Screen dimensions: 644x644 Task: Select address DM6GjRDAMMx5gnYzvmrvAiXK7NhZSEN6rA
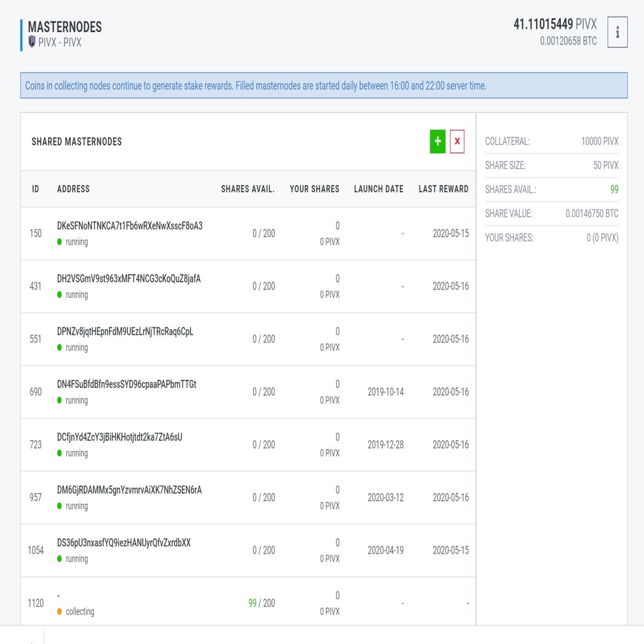129,490
